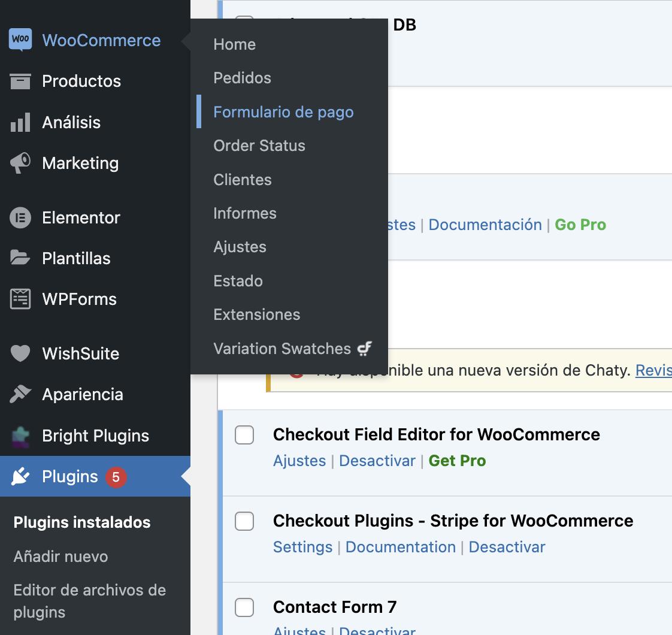Click the Marketing megaphone icon
672x635 pixels.
(20, 163)
